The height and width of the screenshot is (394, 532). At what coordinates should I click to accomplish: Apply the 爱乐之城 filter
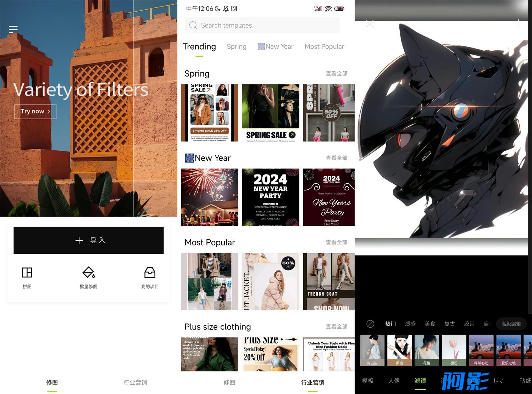point(509,350)
